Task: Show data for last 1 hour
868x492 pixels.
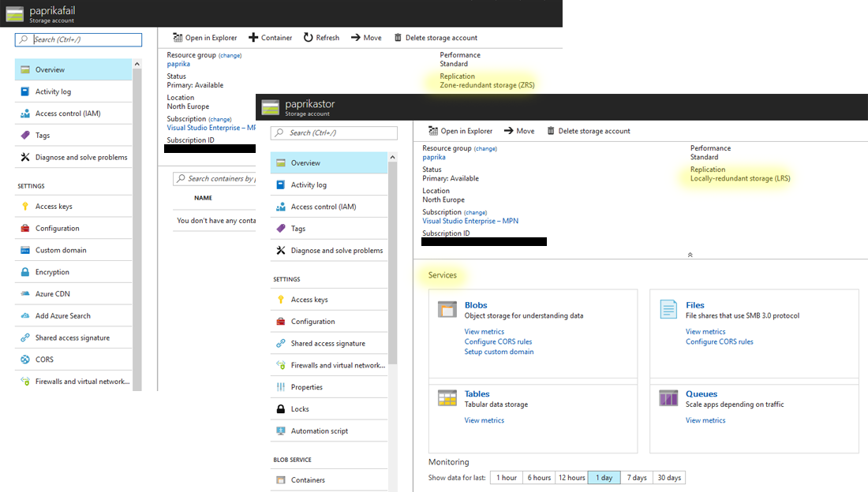Action: coord(506,477)
